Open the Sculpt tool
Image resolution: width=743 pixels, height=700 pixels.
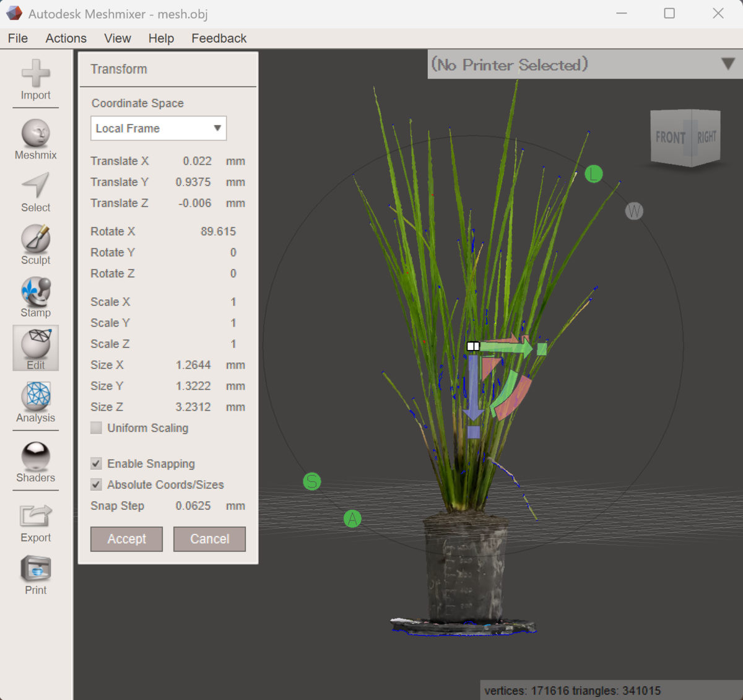[35, 245]
